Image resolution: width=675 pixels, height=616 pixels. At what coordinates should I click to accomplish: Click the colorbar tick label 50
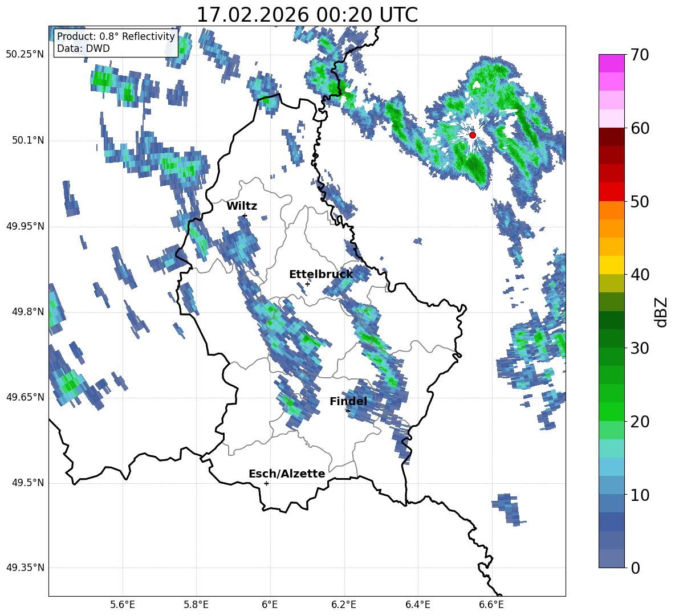(640, 202)
